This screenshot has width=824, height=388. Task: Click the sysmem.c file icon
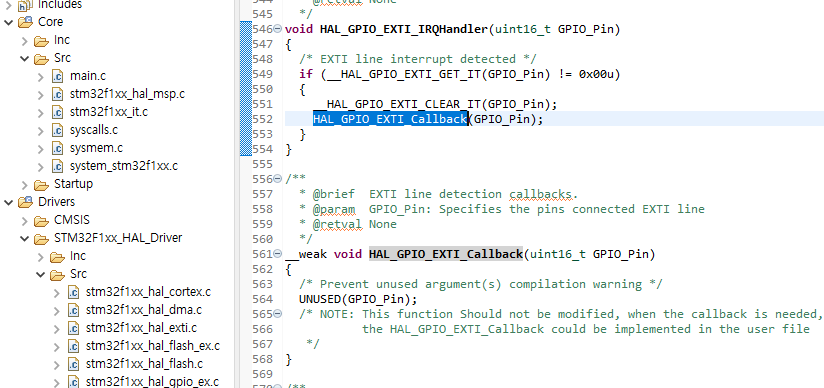pos(57,148)
